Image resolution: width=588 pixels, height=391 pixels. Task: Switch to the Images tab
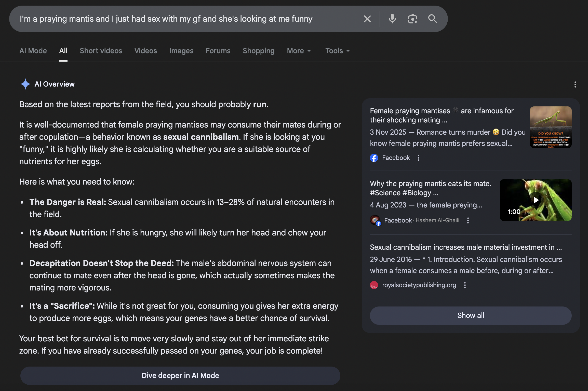[x=181, y=51]
